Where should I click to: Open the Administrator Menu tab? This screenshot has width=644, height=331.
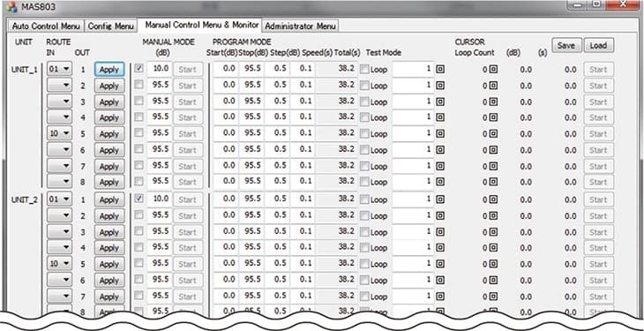pos(300,26)
